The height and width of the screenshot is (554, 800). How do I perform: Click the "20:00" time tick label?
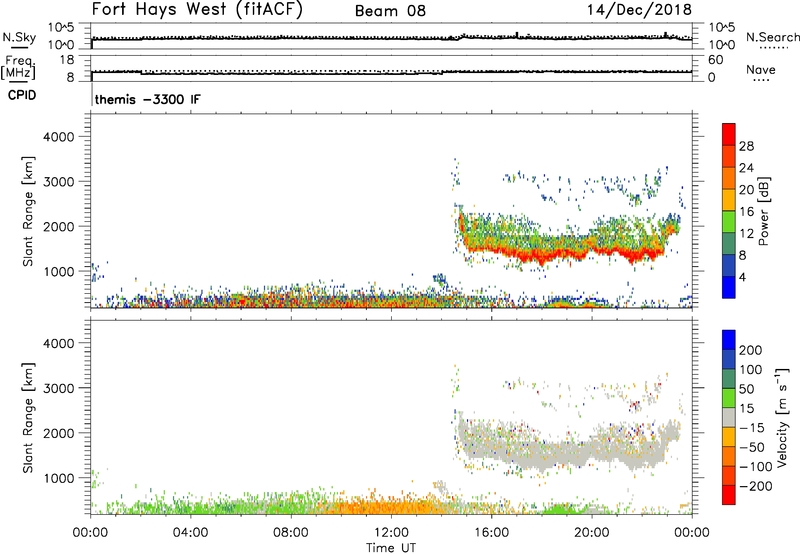[591, 533]
